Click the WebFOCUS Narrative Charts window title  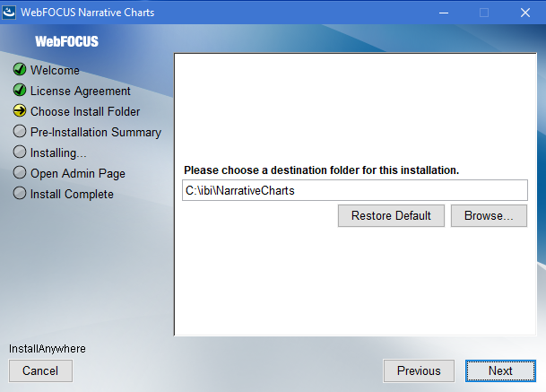point(87,13)
